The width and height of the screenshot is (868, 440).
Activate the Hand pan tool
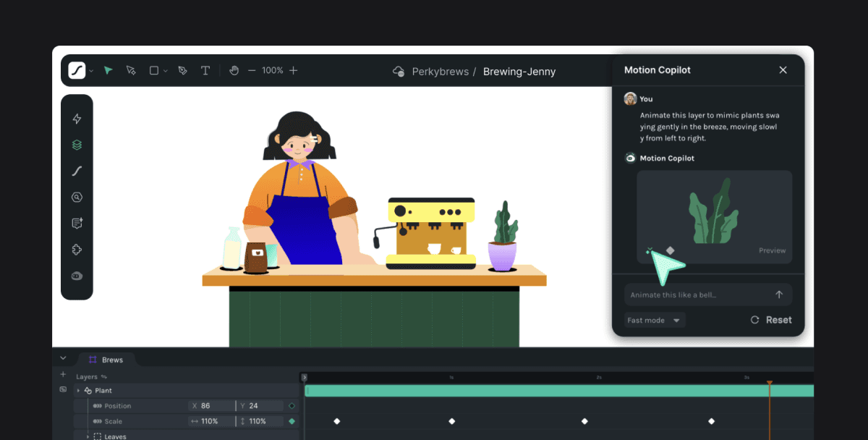click(234, 70)
